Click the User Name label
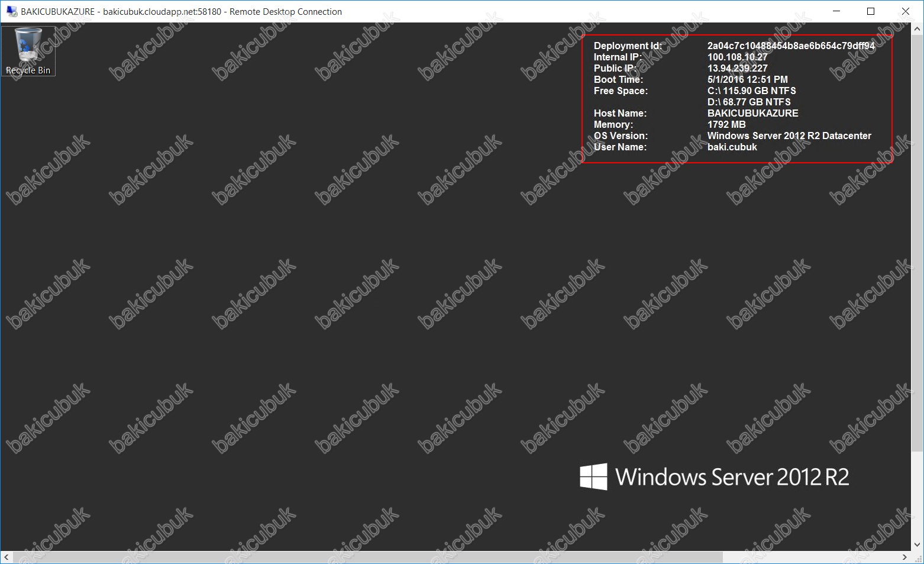 [x=620, y=147]
